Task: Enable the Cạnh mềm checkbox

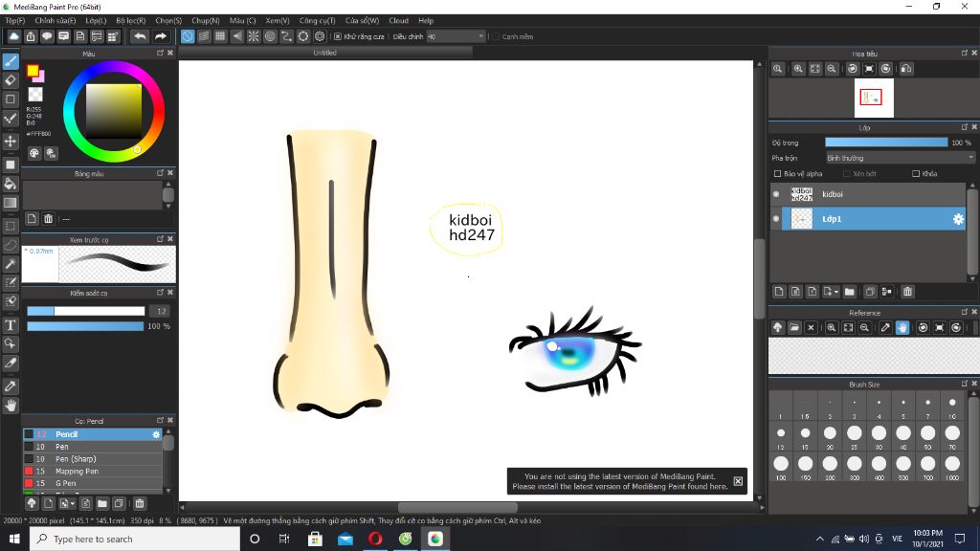Action: tap(496, 37)
